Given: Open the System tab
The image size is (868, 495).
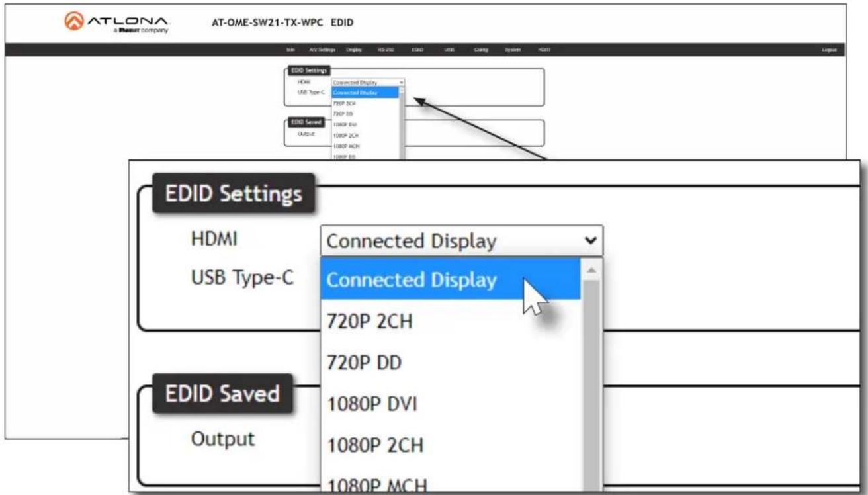Looking at the screenshot, I should (513, 50).
